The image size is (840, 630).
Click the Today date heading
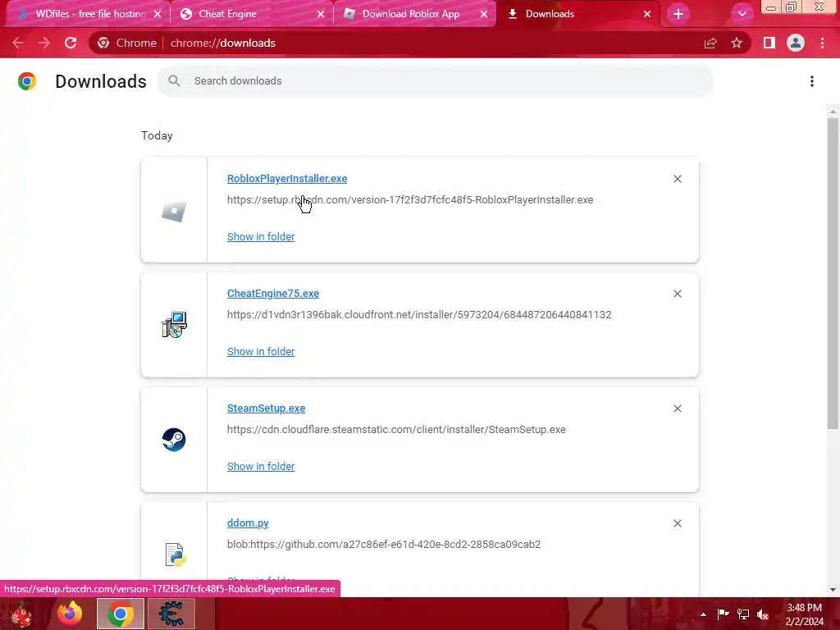coord(157,135)
